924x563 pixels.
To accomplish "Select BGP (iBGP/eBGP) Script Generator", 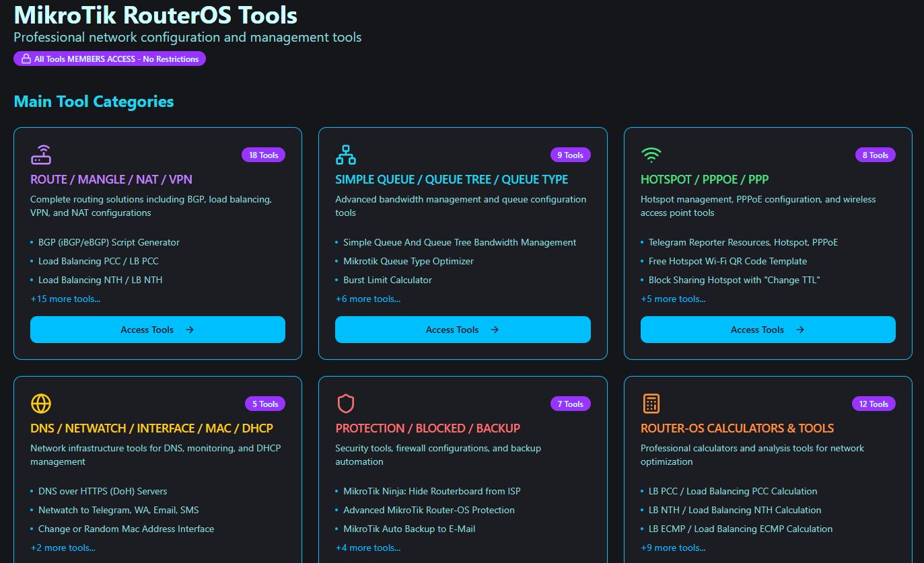I will tap(109, 242).
